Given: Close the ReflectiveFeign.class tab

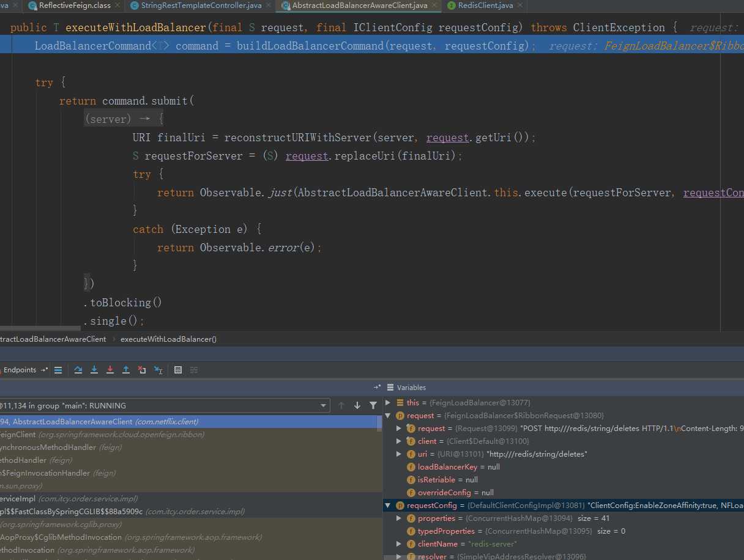Looking at the screenshot, I should [x=118, y=6].
